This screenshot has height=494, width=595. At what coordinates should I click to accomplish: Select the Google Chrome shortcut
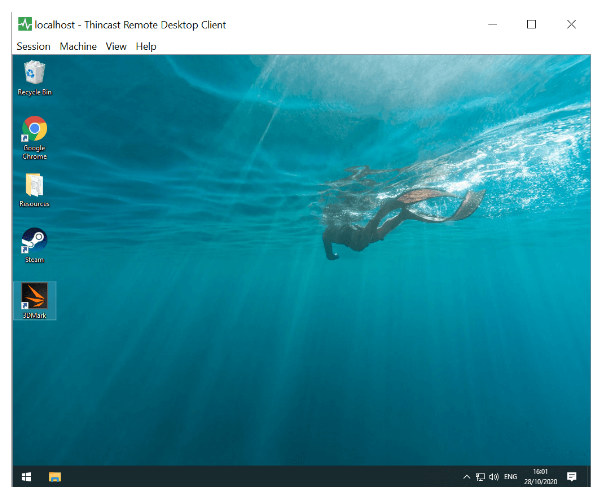(35, 138)
